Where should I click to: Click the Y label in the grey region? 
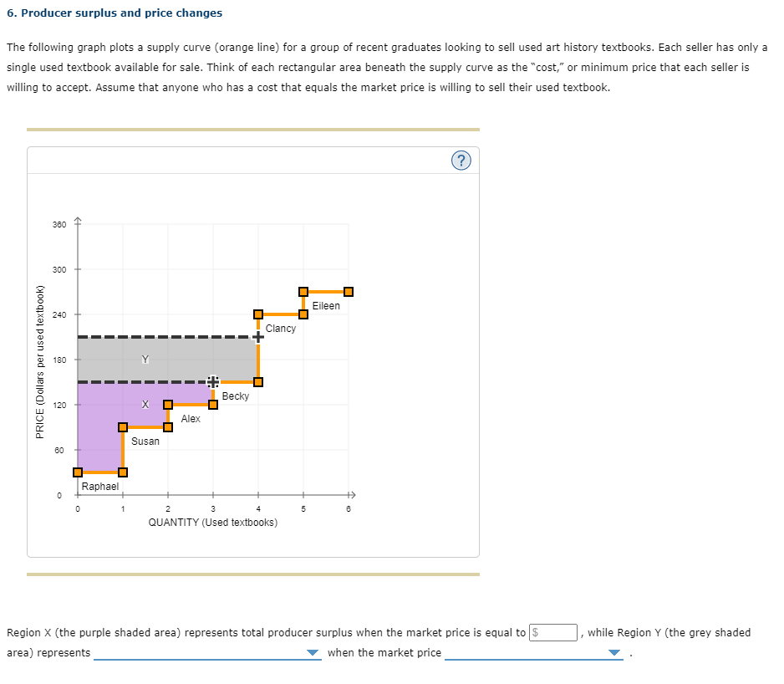(144, 360)
